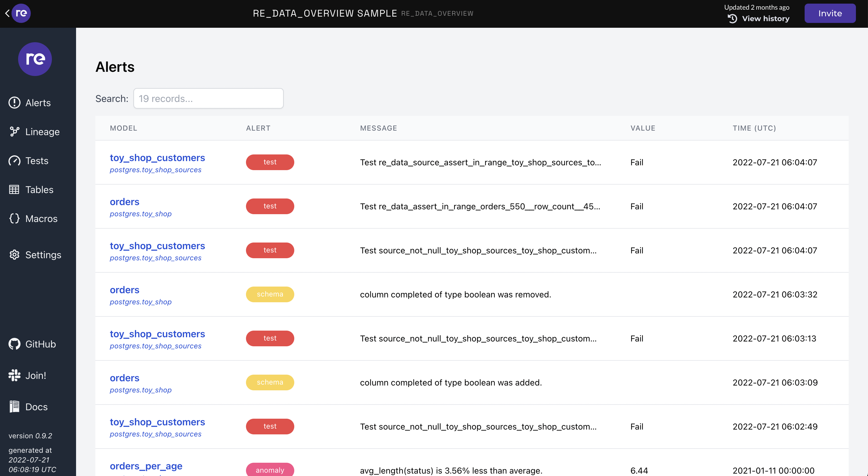This screenshot has width=868, height=476.
Task: Open the orders_per_age model link
Action: pyautogui.click(x=146, y=466)
